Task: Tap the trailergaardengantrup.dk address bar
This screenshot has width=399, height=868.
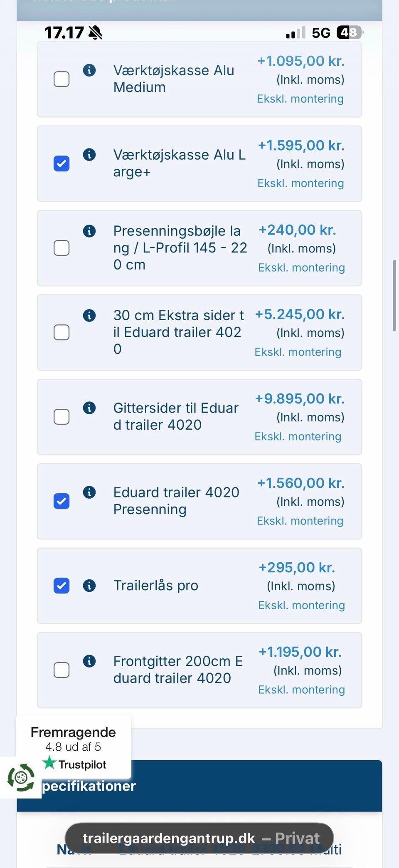Action: point(199,838)
